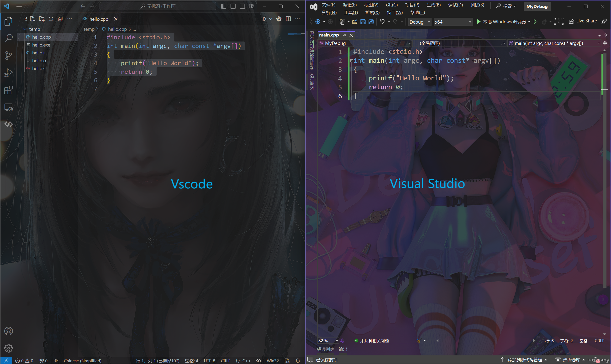Open the Remote Explorer view

coord(9,107)
